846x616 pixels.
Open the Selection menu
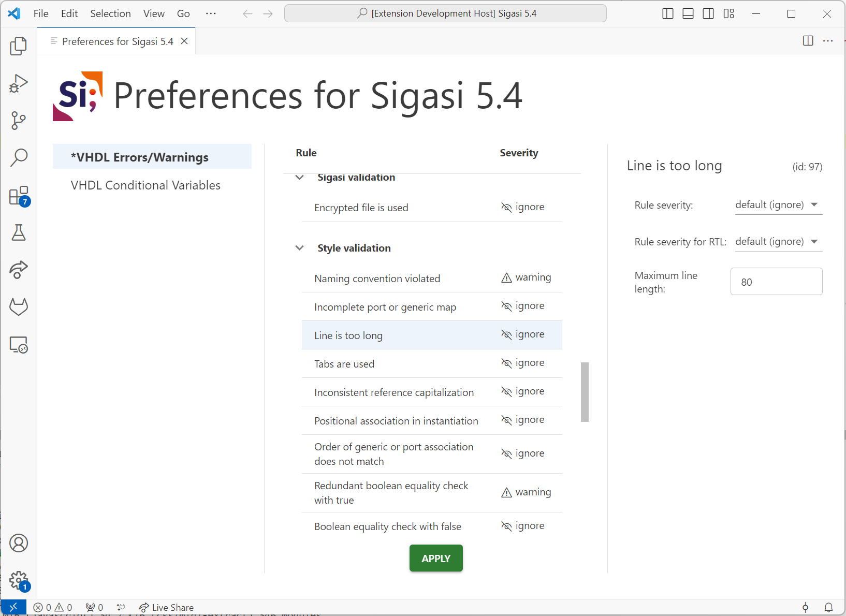tap(110, 14)
